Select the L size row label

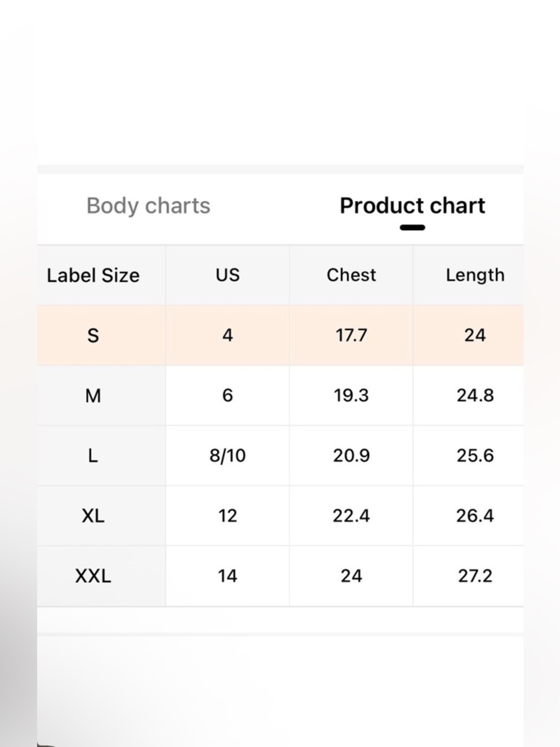click(93, 456)
